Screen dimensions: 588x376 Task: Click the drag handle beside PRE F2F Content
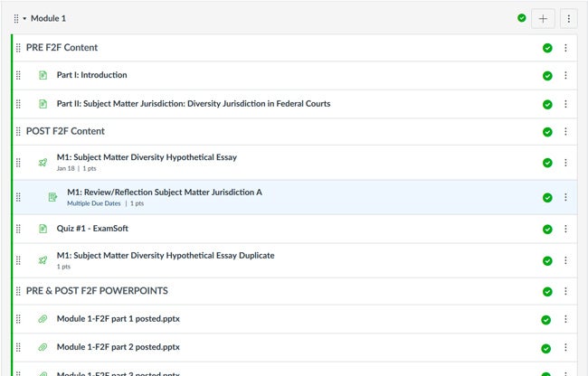pyautogui.click(x=18, y=48)
